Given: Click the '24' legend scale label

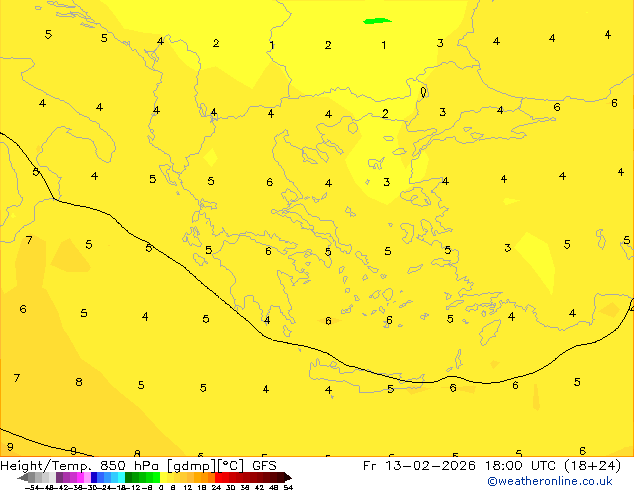Looking at the screenshot, I should pos(216,487).
